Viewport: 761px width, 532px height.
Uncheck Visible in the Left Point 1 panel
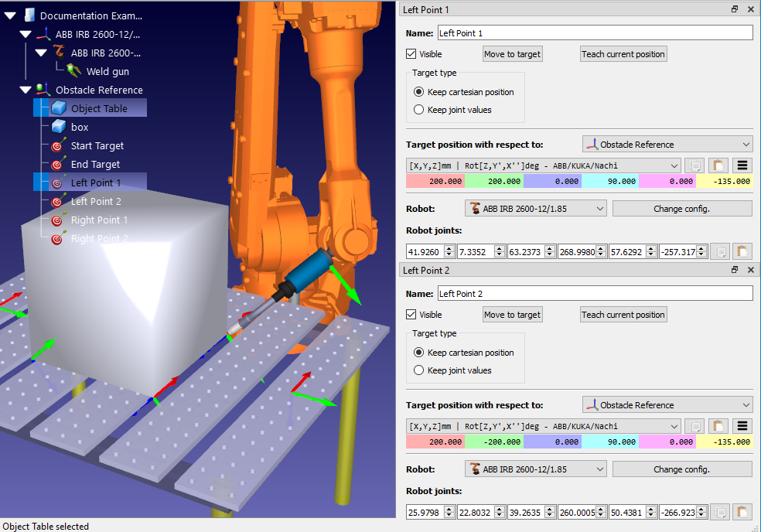(411, 54)
